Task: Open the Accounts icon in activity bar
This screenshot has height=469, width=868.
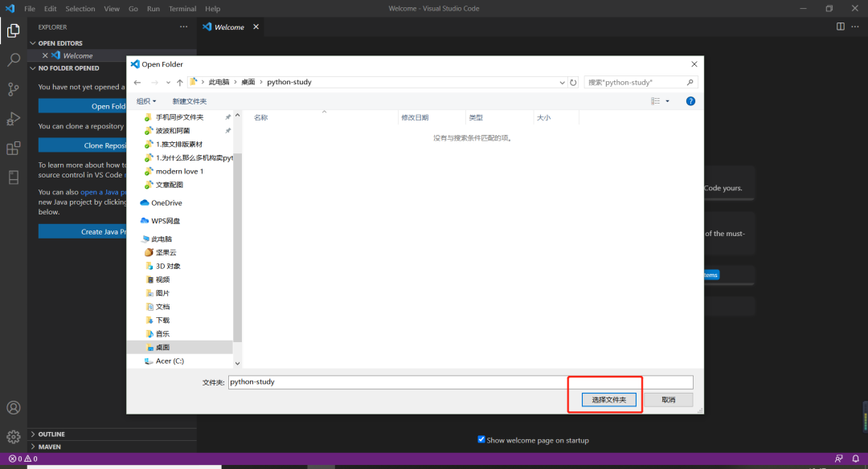Action: click(14, 408)
